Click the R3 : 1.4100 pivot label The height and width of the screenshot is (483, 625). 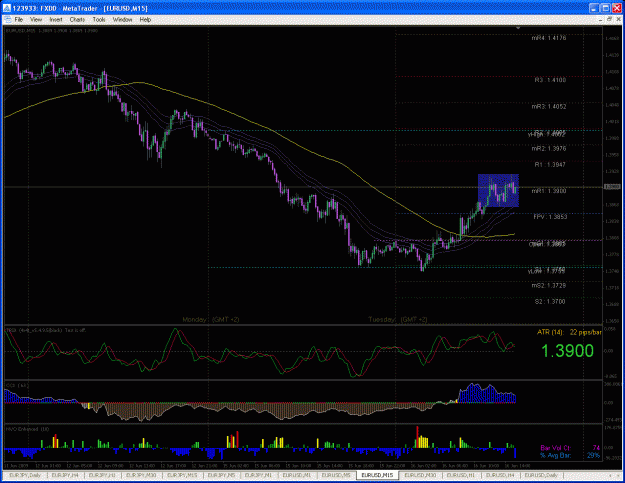[x=550, y=80]
